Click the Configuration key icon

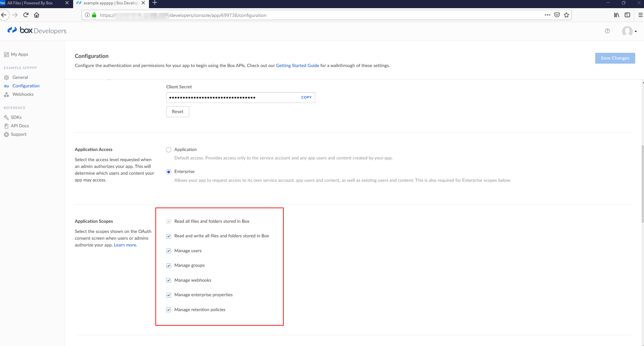[6, 86]
